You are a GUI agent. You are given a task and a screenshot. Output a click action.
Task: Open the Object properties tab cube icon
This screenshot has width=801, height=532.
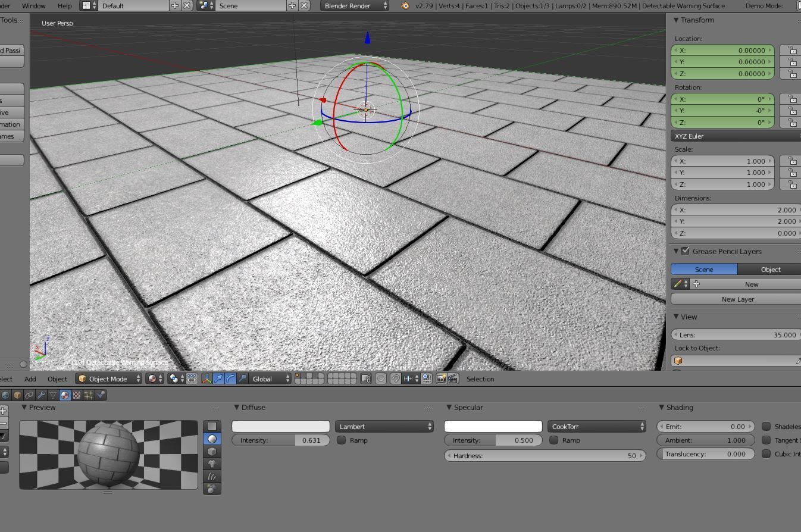pos(17,395)
